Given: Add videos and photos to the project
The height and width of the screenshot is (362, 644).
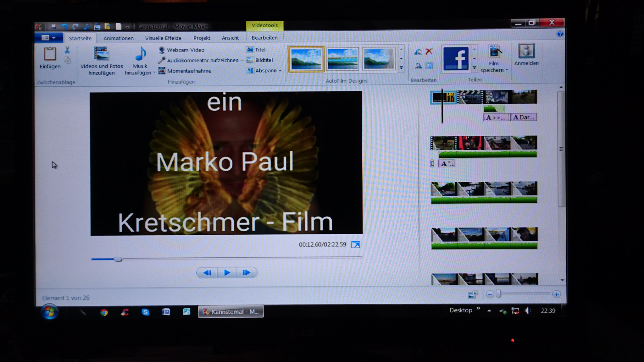Looking at the screenshot, I should [x=102, y=61].
